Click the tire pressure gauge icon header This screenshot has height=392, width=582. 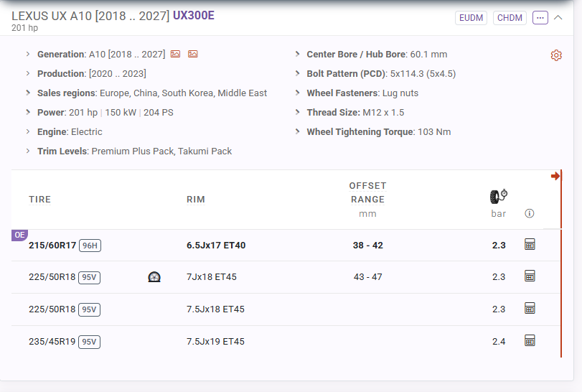[x=499, y=197]
